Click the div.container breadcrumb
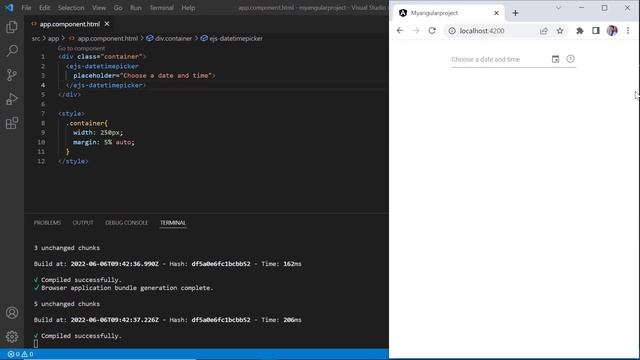The width and height of the screenshot is (640, 360). pos(173,38)
